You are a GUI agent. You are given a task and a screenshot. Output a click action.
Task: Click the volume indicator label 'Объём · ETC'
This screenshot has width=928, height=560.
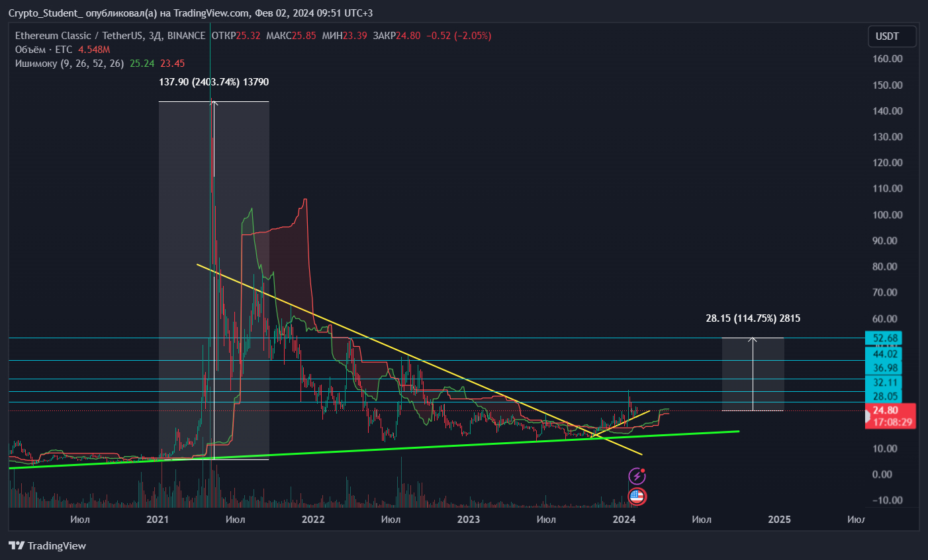44,50
